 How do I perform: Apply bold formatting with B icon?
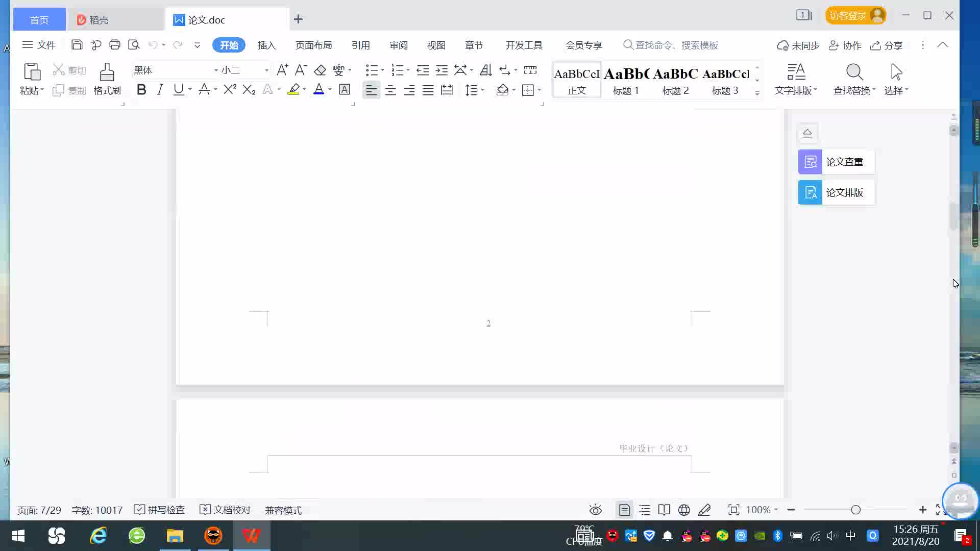coord(141,90)
